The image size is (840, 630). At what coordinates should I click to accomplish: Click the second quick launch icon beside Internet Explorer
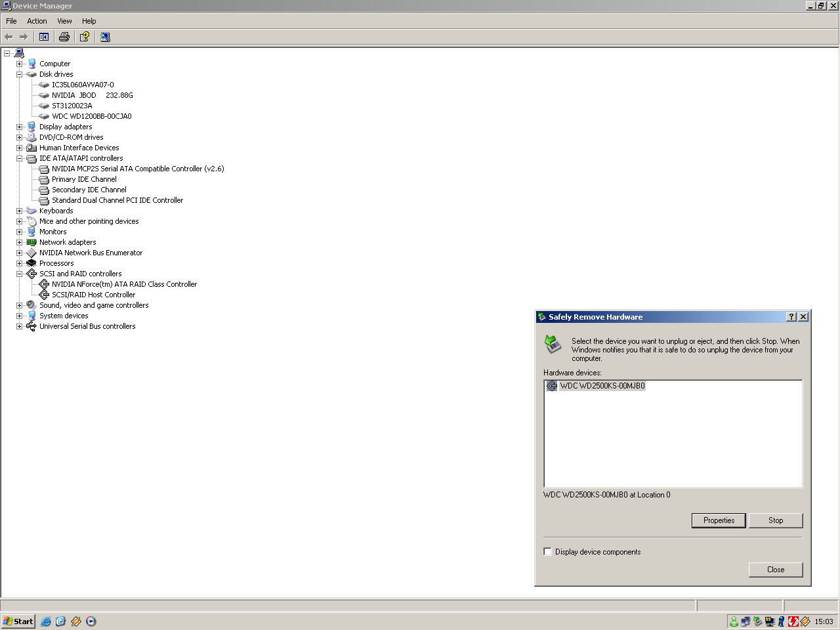click(x=61, y=621)
